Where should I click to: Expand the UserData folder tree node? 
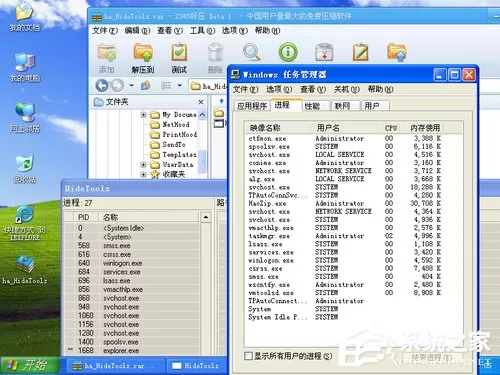click(143, 165)
